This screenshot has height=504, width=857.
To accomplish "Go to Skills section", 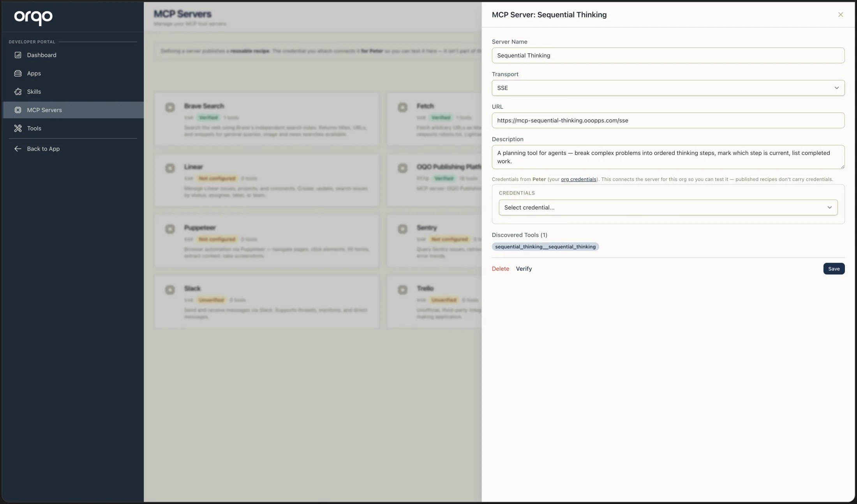I will (73, 91).
